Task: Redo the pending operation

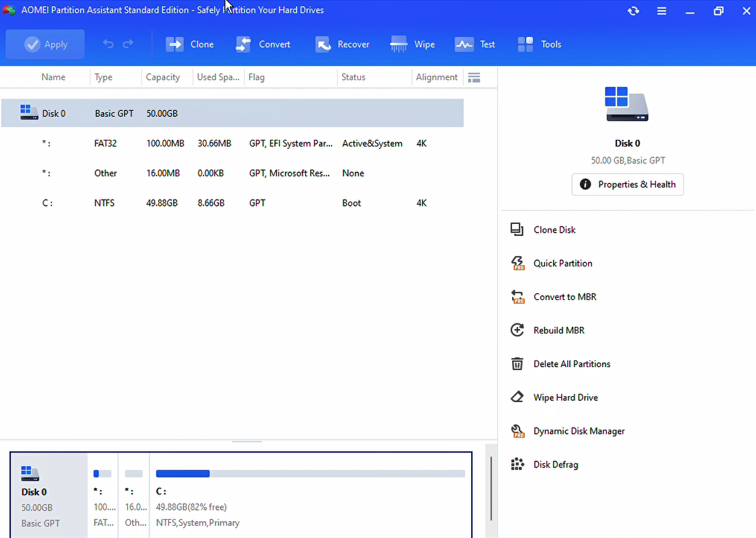Action: pos(128,44)
